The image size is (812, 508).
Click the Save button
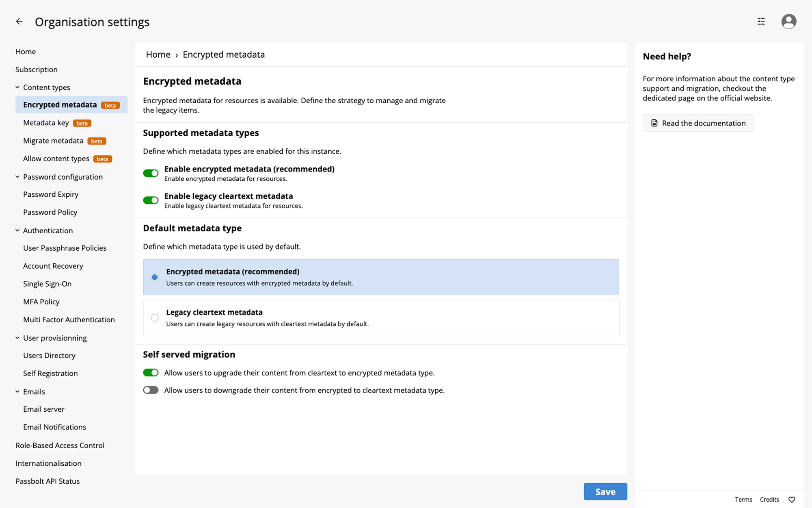click(605, 491)
